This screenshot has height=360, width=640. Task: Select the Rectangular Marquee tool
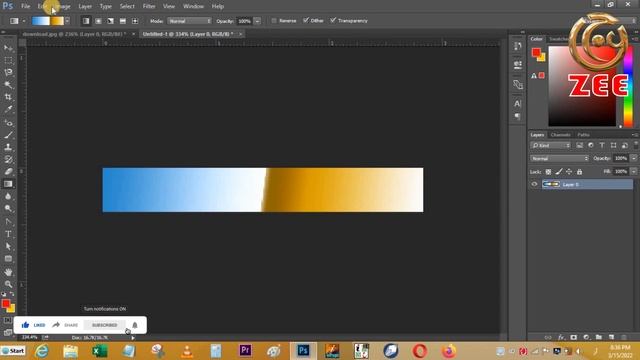8,60
